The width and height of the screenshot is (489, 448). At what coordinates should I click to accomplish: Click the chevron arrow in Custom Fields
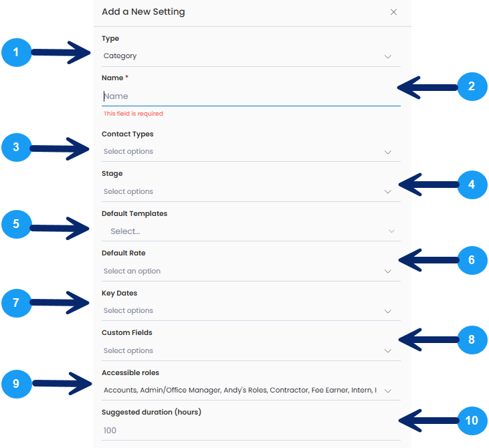click(387, 351)
